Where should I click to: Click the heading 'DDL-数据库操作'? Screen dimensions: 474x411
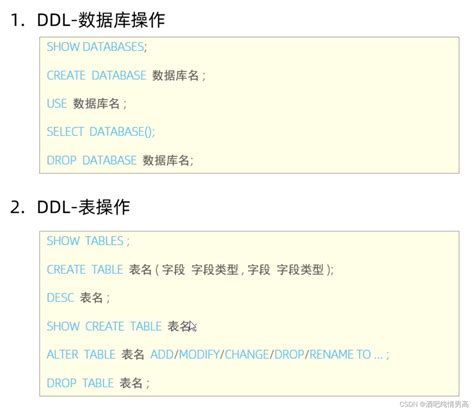point(101,20)
